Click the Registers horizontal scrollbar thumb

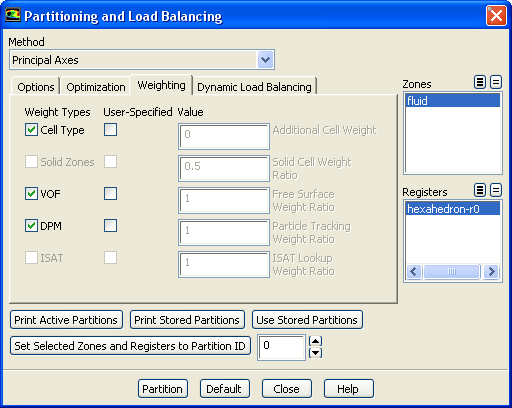point(452,272)
